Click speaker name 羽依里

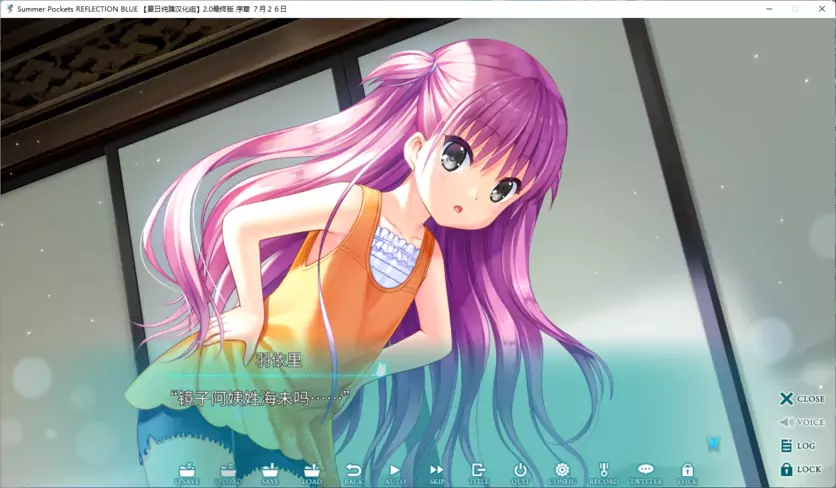tap(279, 360)
